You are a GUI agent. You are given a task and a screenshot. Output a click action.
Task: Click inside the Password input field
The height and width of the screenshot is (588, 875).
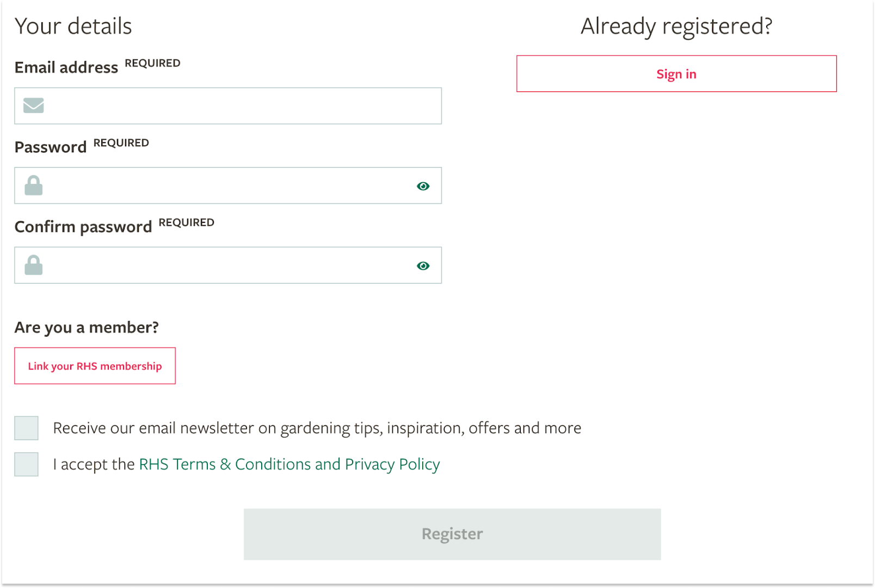click(x=218, y=185)
